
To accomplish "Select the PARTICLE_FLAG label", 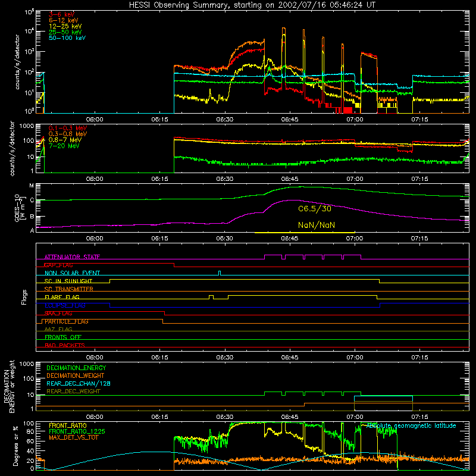I will [67, 321].
